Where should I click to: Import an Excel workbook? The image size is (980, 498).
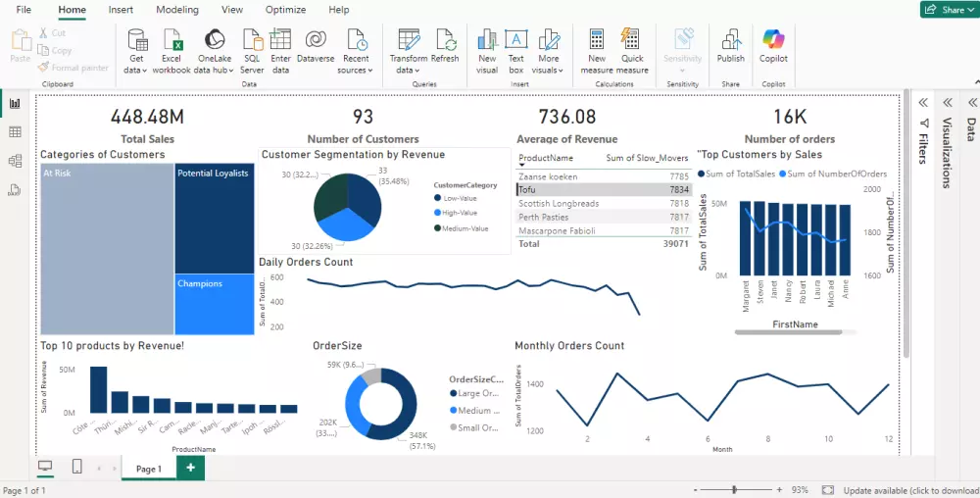tap(171, 51)
